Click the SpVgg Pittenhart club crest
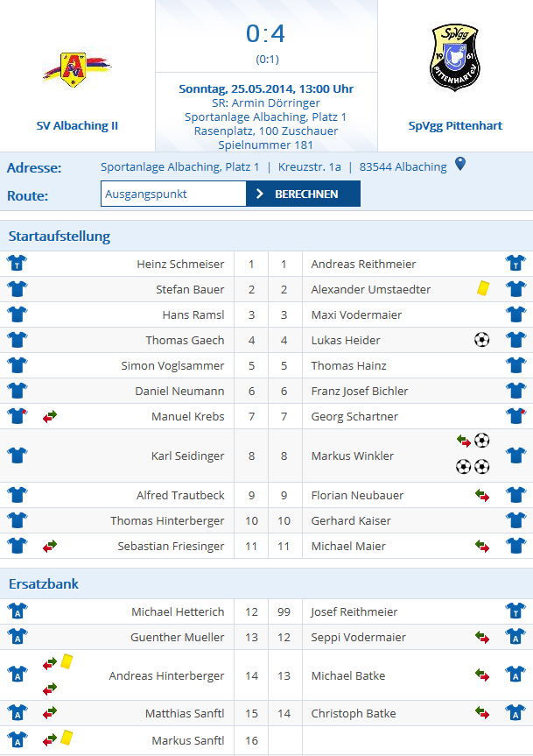Screen dimensions: 533x756 pyautogui.click(x=455, y=58)
